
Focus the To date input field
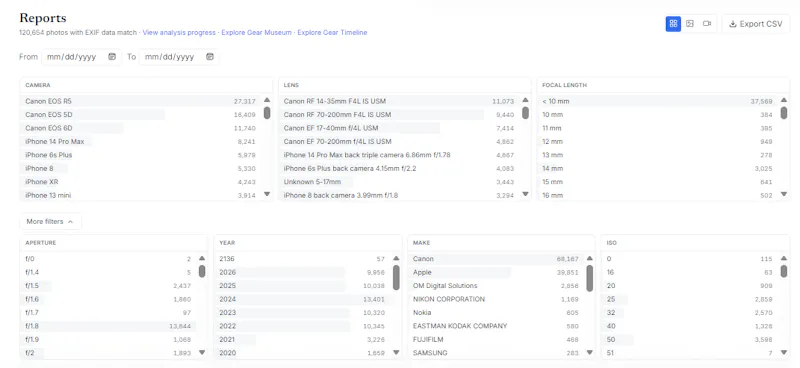179,57
